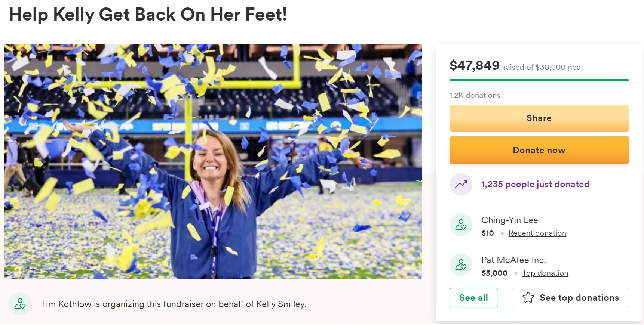Select the Ching-Yin Lee donor name

(509, 220)
